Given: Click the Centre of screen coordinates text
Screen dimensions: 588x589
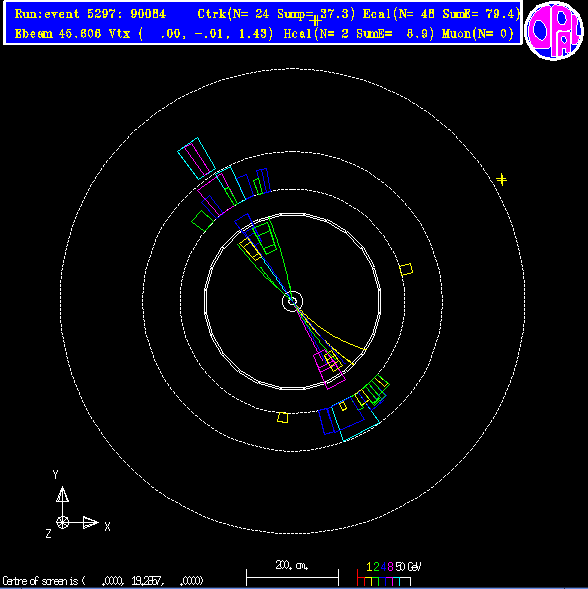Looking at the screenshot, I should click(103, 581).
